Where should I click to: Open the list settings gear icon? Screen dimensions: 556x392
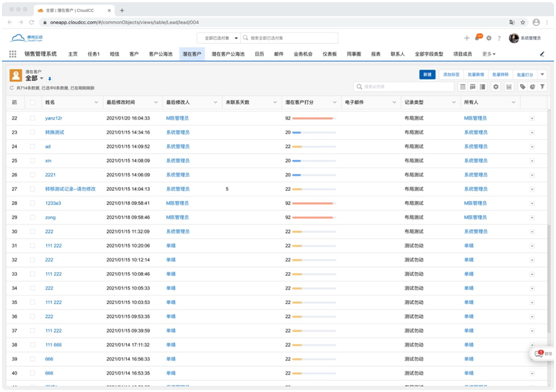(x=496, y=87)
